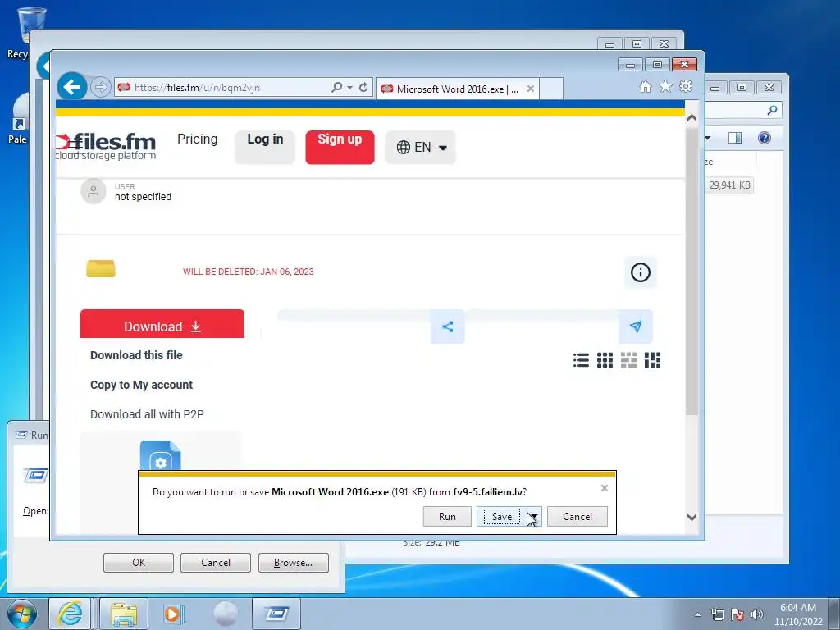
Task: Switch to mosaic view icon
Action: 652,360
